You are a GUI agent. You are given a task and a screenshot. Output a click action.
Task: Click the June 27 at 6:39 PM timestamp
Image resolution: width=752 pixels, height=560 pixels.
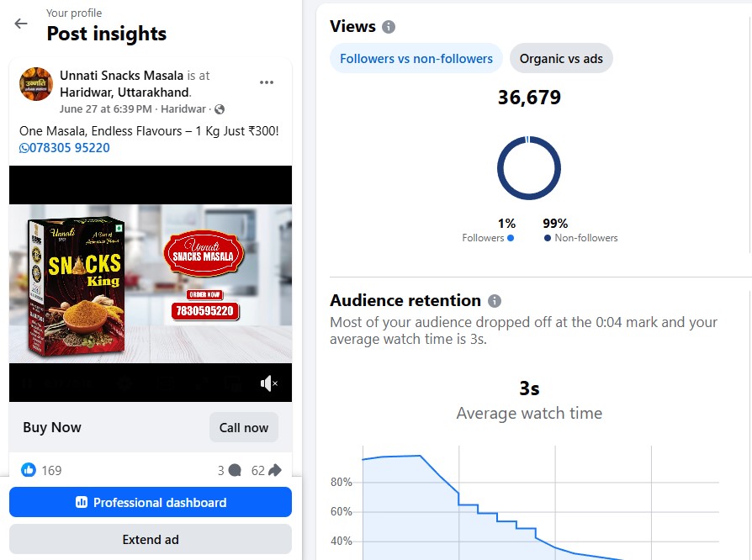click(105, 109)
